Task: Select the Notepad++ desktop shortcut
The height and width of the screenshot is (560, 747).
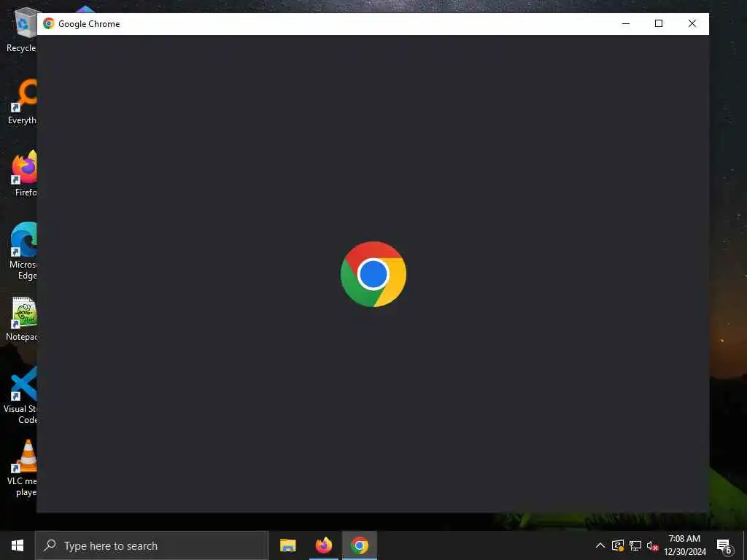Action: pos(21,319)
